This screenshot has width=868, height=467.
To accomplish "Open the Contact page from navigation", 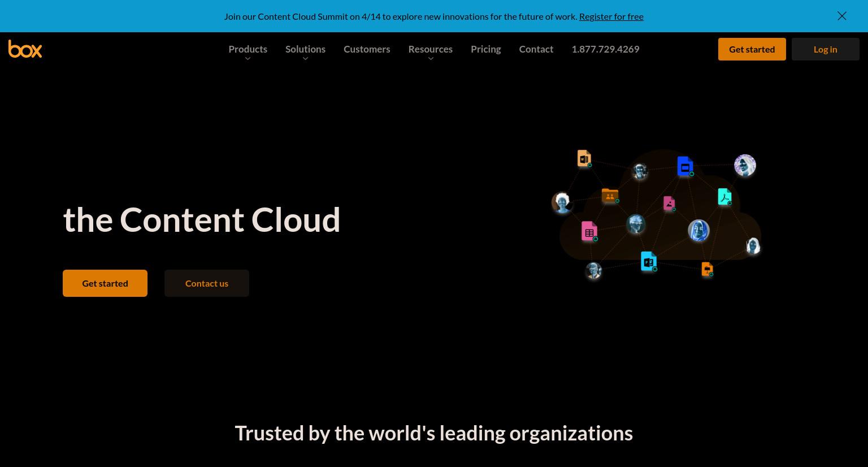I will click(536, 49).
